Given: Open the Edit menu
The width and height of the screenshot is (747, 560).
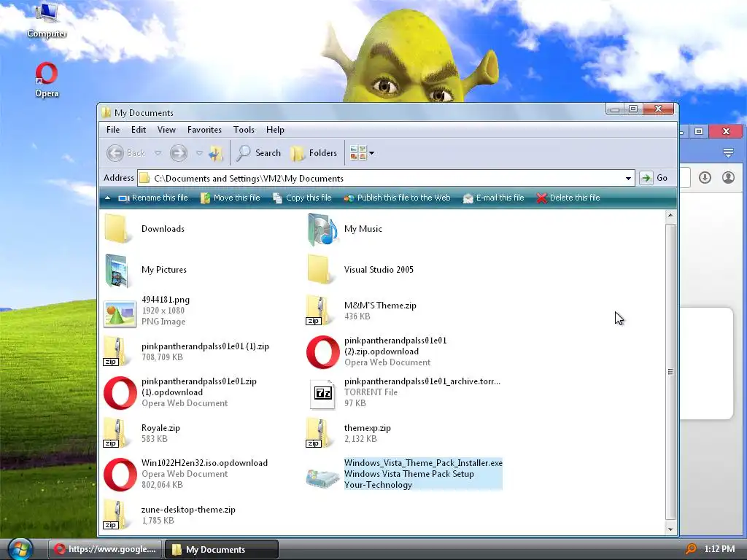Looking at the screenshot, I should coord(139,130).
